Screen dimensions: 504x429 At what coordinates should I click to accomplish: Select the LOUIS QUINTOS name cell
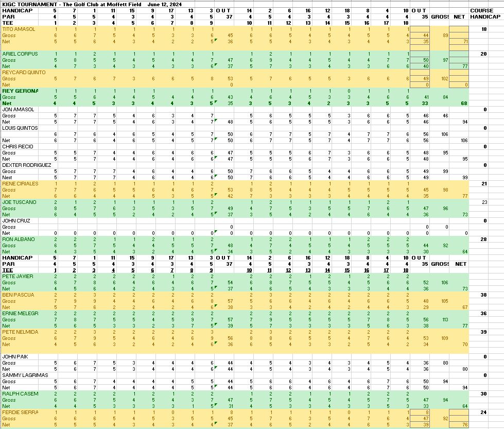(x=20, y=128)
